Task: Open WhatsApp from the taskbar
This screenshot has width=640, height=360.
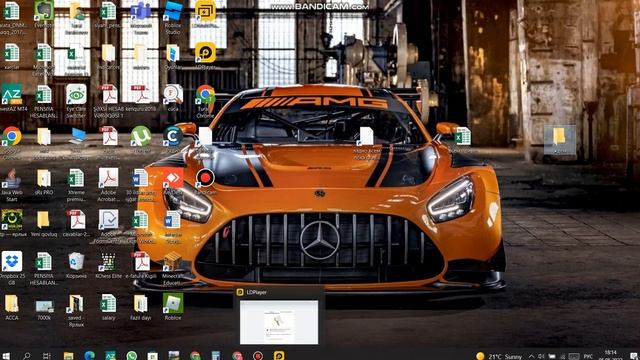Action: [x=131, y=356]
